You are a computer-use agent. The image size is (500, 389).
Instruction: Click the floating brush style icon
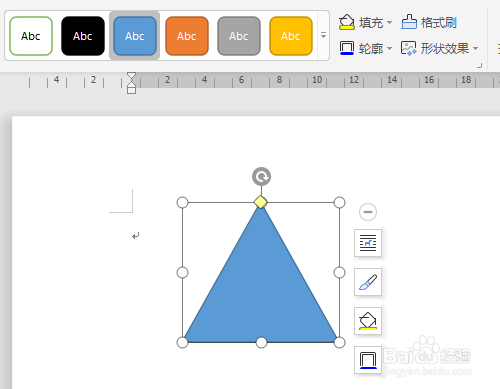pos(368,282)
